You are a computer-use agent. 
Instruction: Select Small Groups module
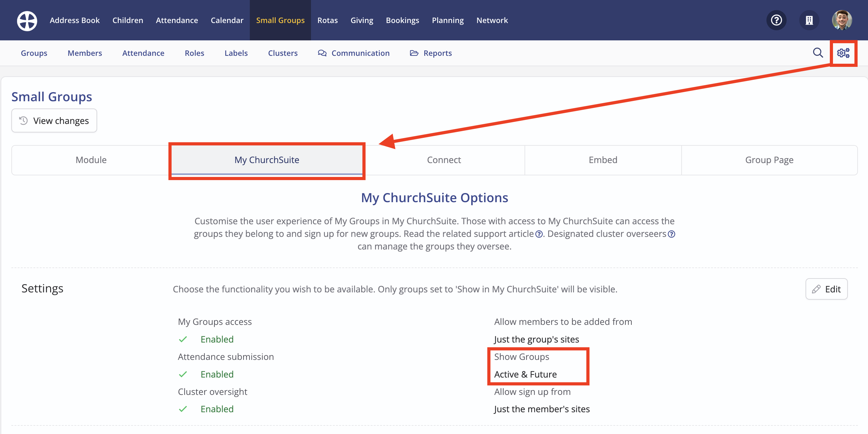click(280, 20)
